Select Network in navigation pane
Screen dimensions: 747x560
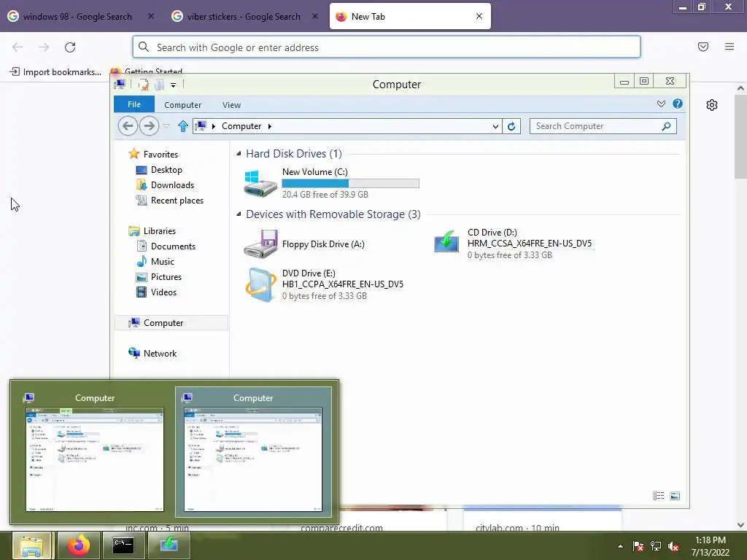pos(160,354)
